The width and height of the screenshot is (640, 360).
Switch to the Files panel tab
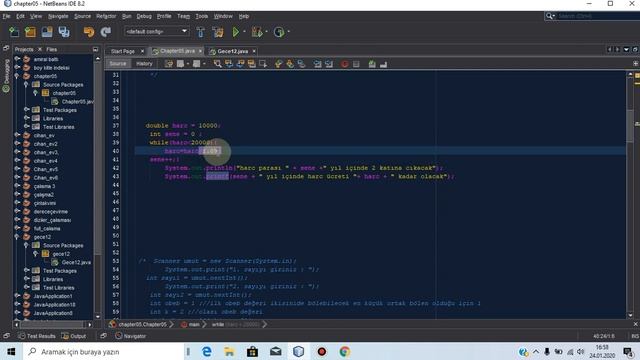[x=51, y=49]
